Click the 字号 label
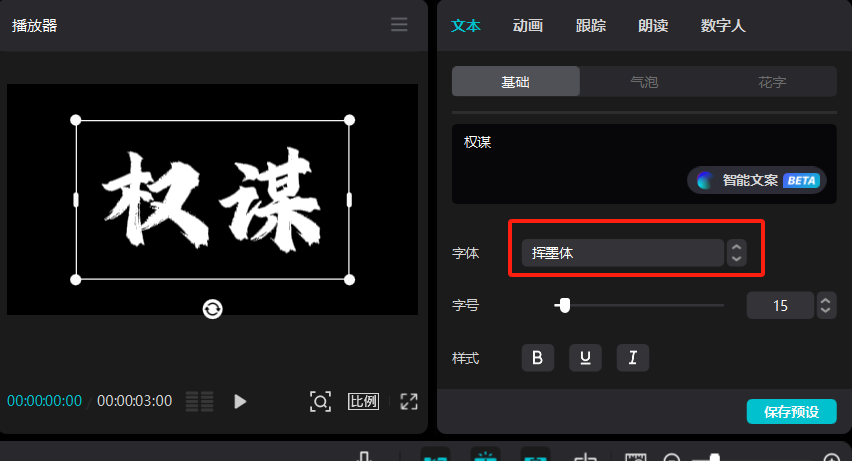This screenshot has height=461, width=852. click(466, 306)
